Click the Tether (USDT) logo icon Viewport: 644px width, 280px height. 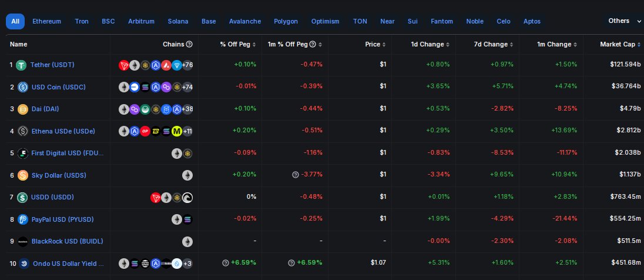(x=22, y=65)
